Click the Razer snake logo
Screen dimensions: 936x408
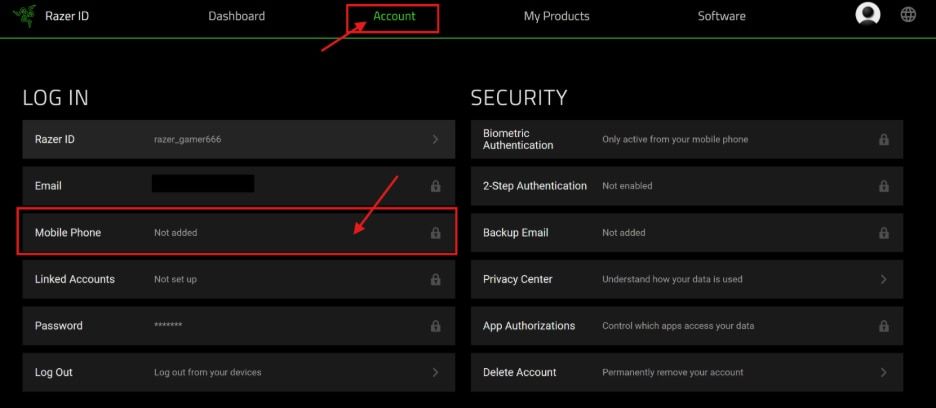pyautogui.click(x=24, y=16)
